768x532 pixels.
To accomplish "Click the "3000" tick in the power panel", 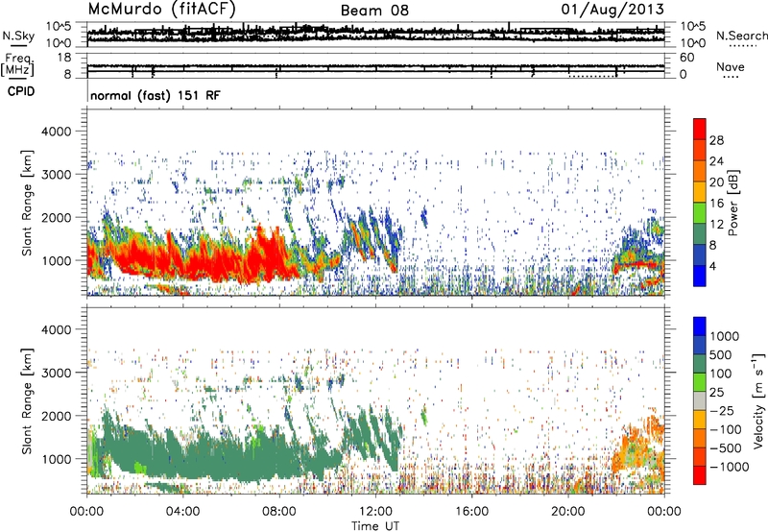I will click(56, 175).
